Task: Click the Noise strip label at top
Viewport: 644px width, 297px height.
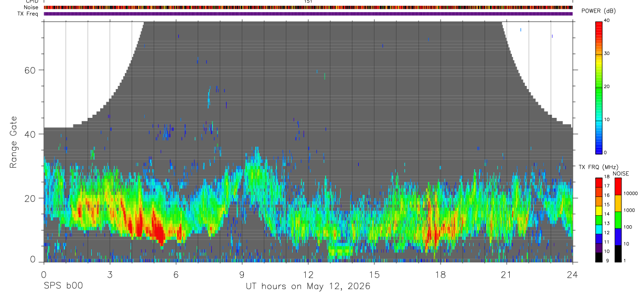Action: [x=31, y=7]
